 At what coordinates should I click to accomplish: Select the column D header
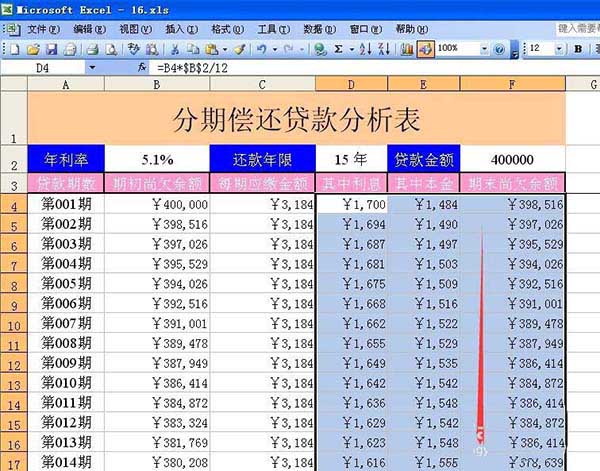(351, 84)
